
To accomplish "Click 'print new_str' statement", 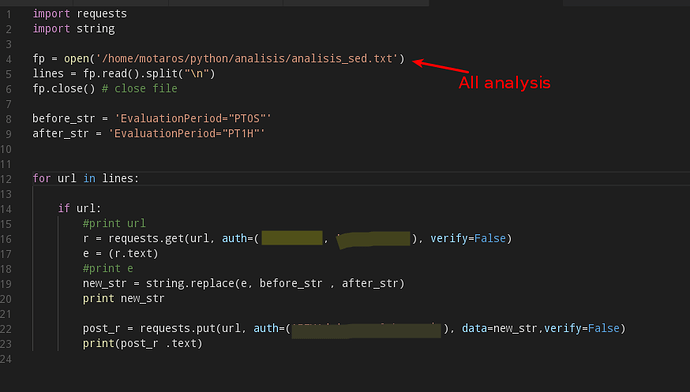I will pyautogui.click(x=124, y=298).
